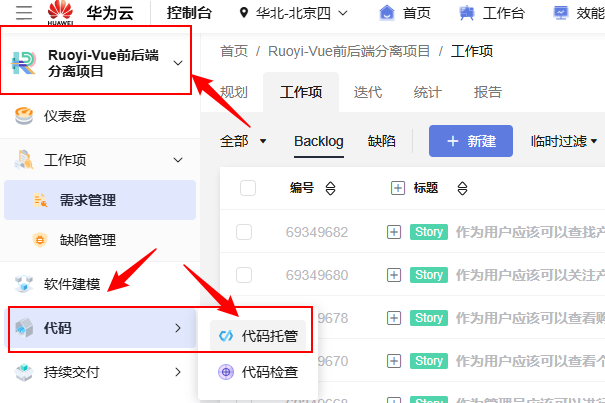Open story titled 作为用户应该可以查看购

click(530, 318)
